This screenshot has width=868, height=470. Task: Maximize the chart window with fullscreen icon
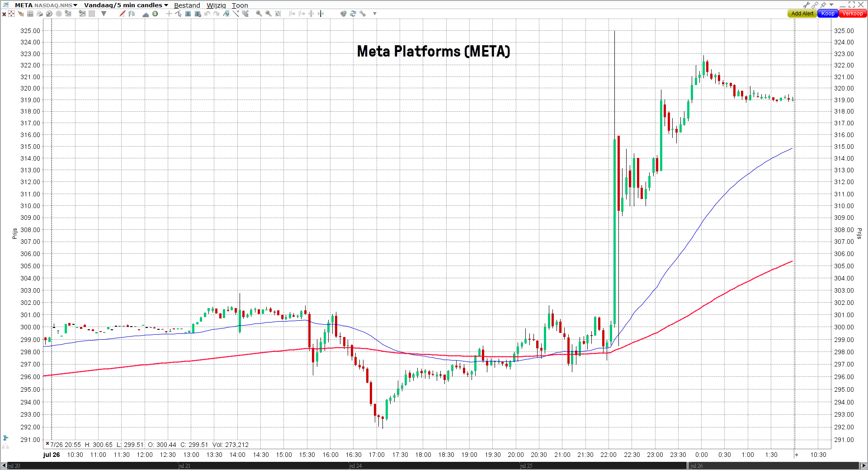(852, 5)
